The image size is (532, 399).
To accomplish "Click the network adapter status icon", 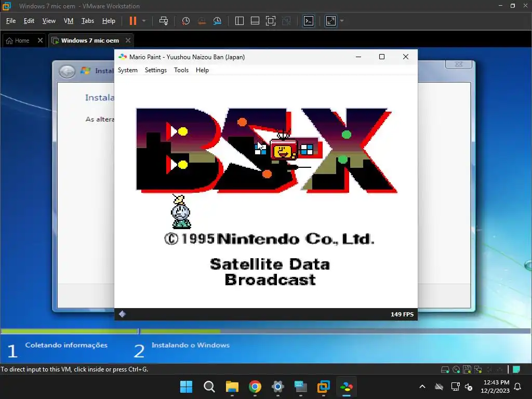I will pos(478,369).
